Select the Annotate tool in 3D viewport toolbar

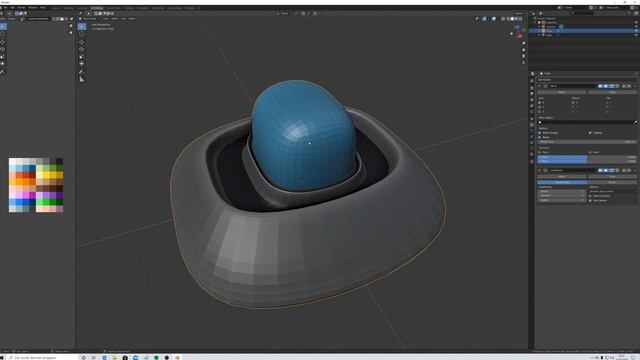point(82,72)
